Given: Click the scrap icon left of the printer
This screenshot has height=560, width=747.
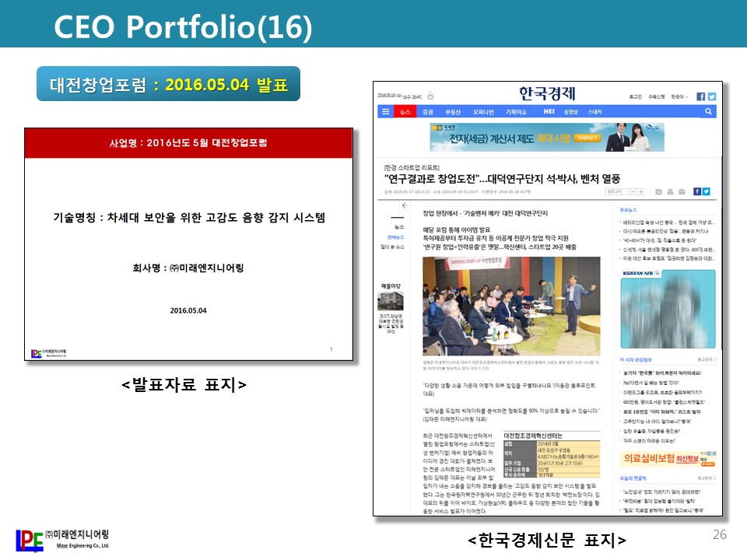Looking at the screenshot, I should click(658, 191).
